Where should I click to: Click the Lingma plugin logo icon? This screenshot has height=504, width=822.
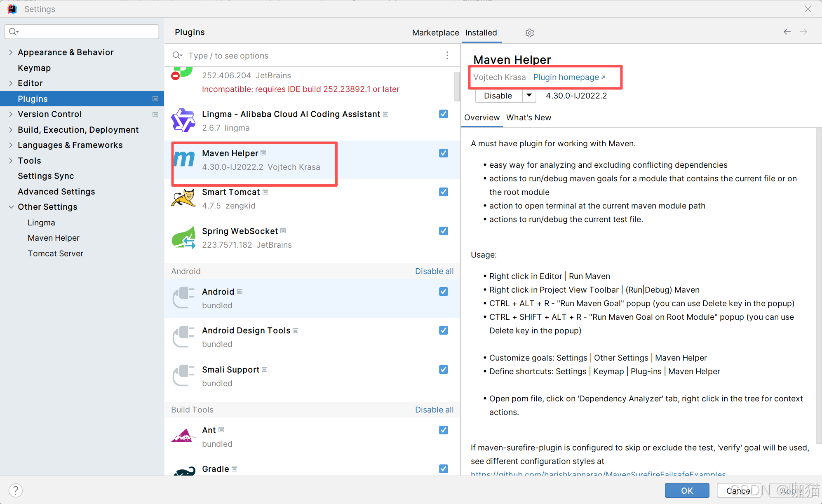[183, 120]
